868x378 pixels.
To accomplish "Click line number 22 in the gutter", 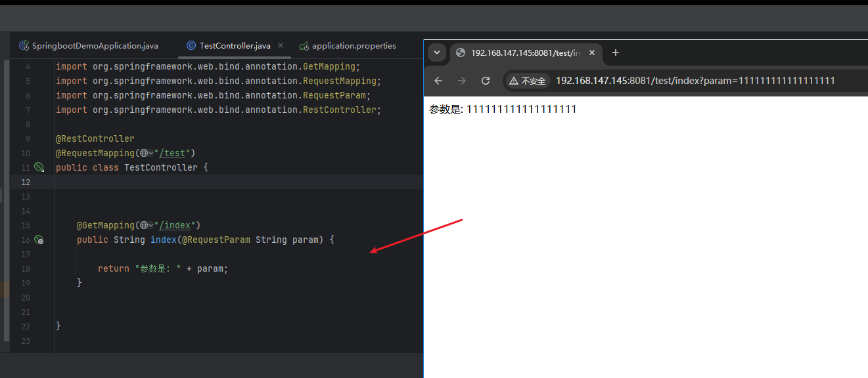I will coord(25,326).
